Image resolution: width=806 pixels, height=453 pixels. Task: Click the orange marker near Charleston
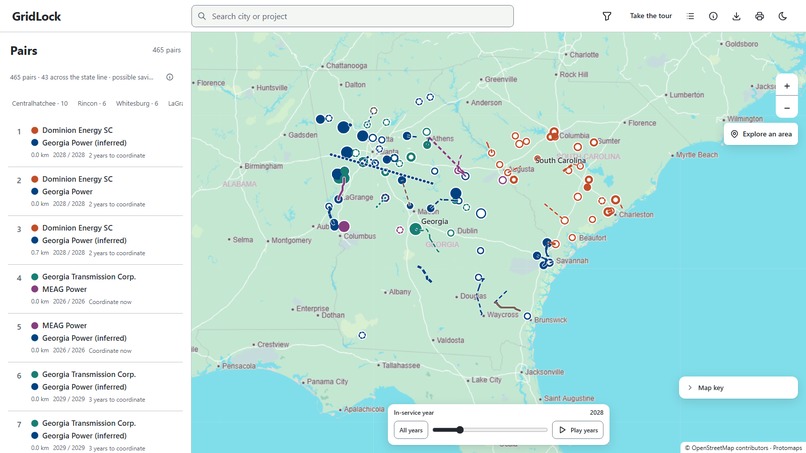pos(609,211)
